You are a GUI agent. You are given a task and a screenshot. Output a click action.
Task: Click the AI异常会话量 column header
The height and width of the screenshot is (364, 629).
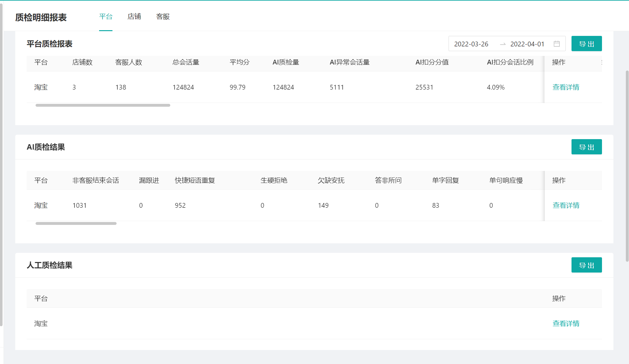point(350,62)
